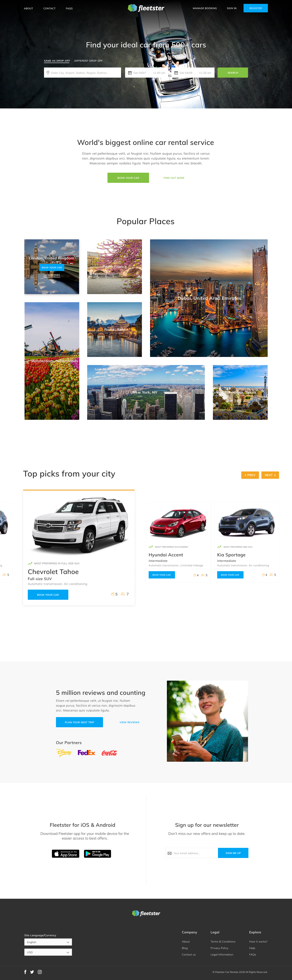Viewport: 292px width, 980px height.
Task: Click the Next carousel button
Action: pos(270,475)
